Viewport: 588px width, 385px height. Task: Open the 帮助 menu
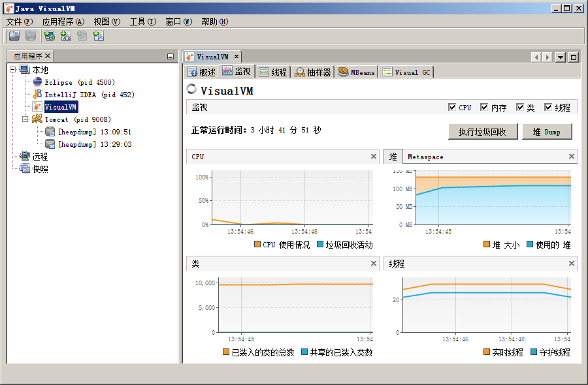tap(214, 22)
